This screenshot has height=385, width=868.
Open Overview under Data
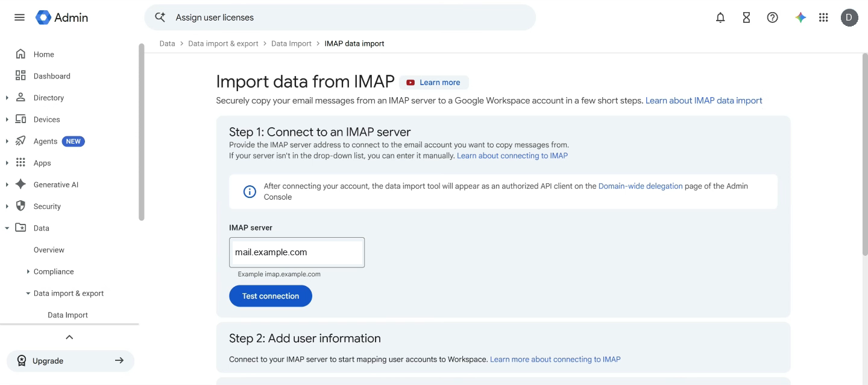coord(49,250)
